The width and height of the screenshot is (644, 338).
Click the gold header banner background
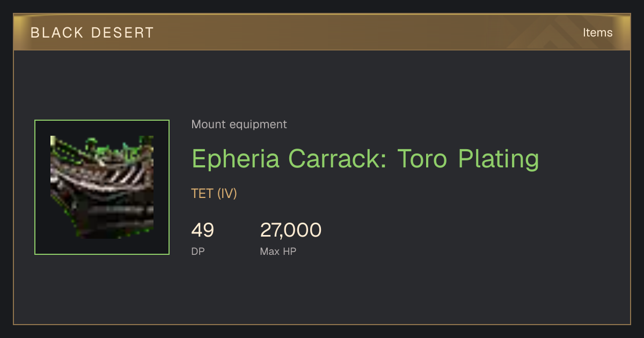[x=322, y=32]
